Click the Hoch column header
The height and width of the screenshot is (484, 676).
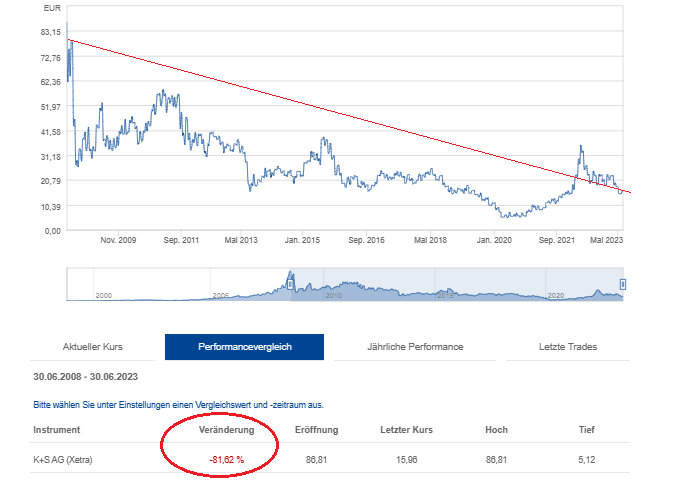pos(496,430)
